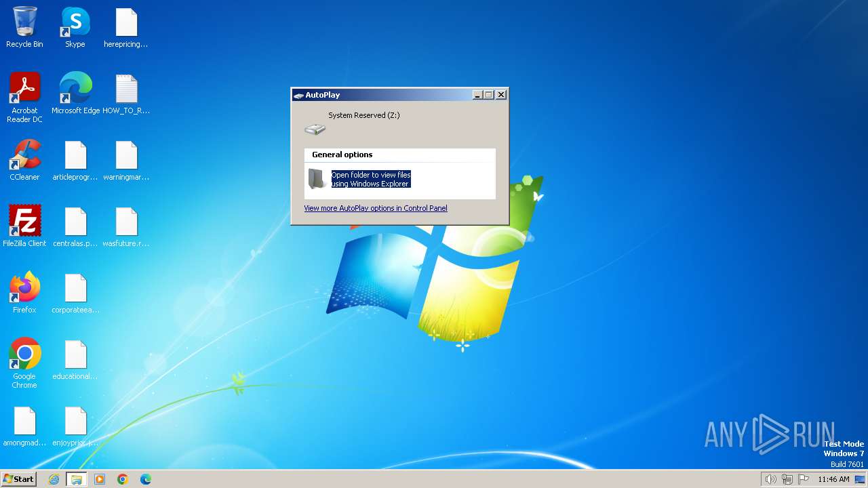Screen dimensions: 868x488
Task: Minimize the AutoPlay window
Action: pos(477,95)
